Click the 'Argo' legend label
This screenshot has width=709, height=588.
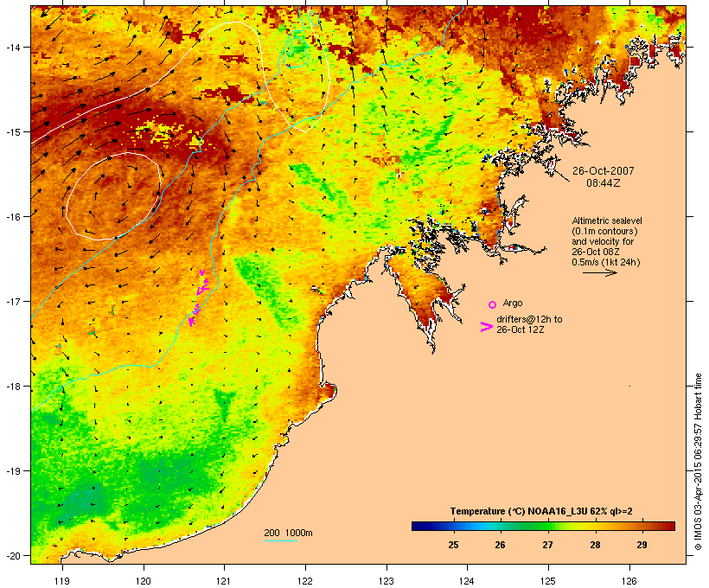[513, 303]
